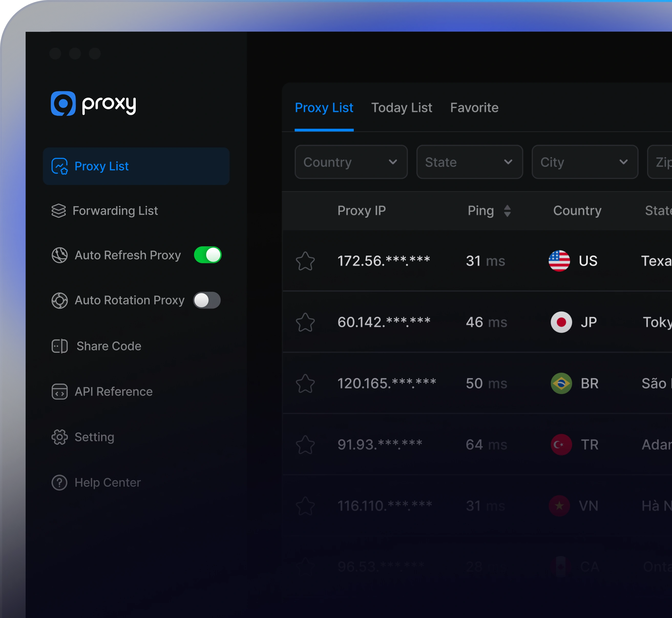The image size is (672, 618).
Task: Select Proxy List in the sidebar
Action: [136, 166]
